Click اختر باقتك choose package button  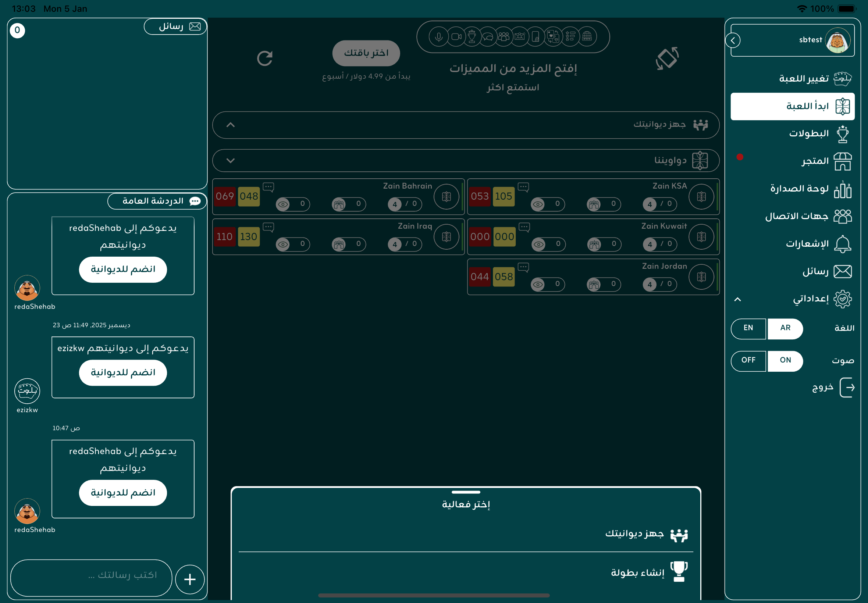point(366,53)
